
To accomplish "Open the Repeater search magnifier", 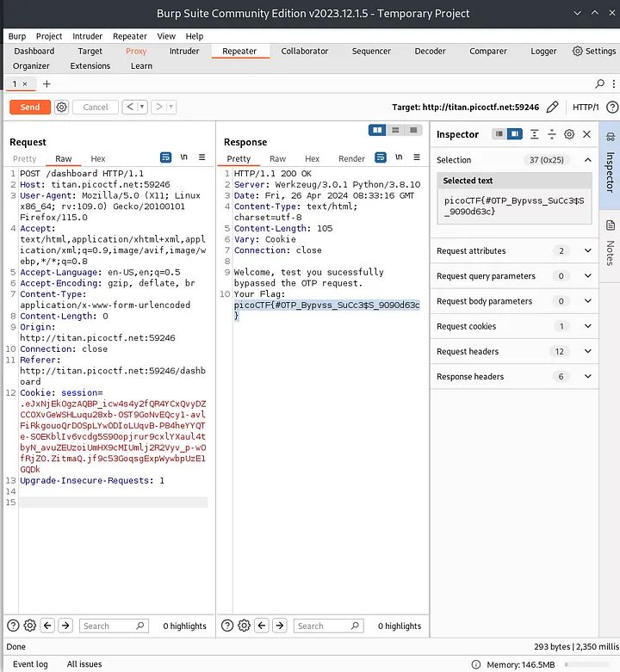I will pyautogui.click(x=600, y=84).
